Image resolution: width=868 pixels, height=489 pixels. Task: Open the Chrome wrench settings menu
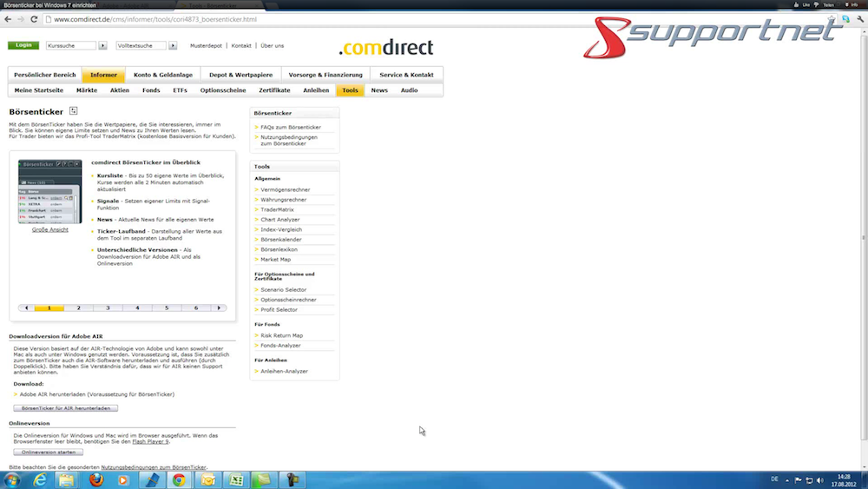tap(860, 19)
